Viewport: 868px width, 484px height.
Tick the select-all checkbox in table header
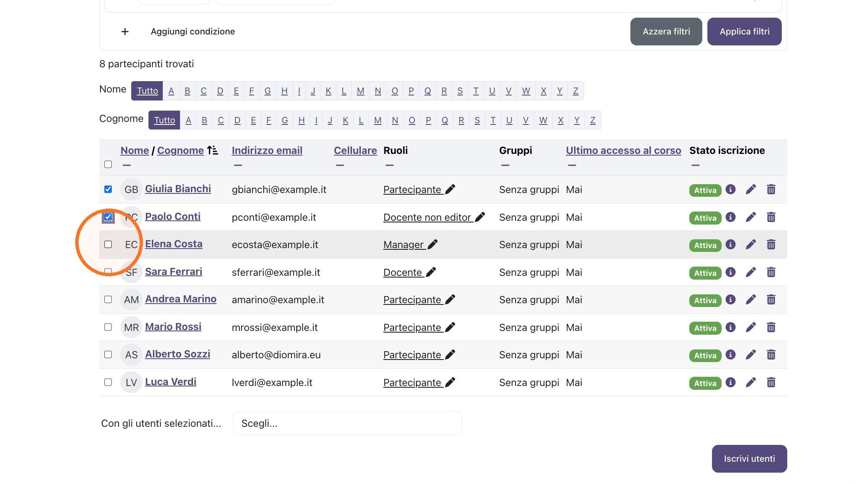(x=108, y=164)
